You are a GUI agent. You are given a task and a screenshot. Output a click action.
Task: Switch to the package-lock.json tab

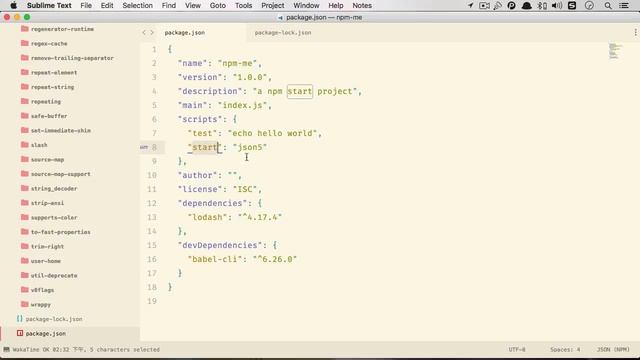point(283,33)
